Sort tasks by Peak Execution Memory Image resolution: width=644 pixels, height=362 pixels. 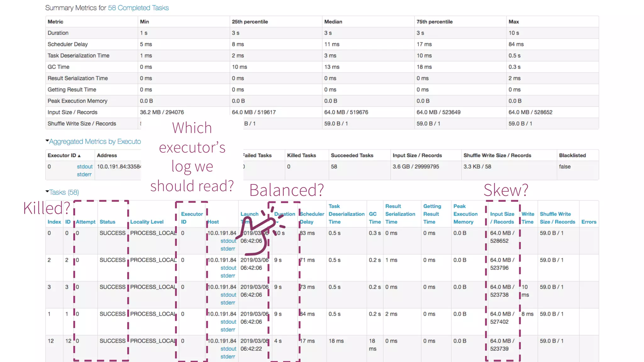click(x=465, y=214)
